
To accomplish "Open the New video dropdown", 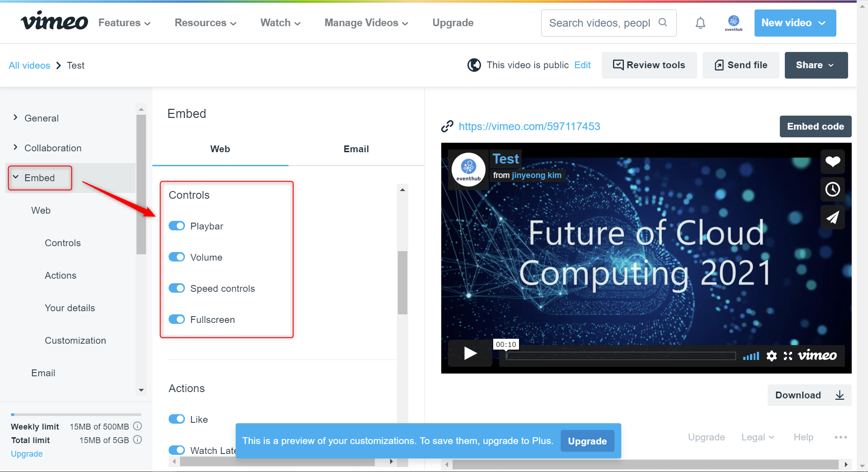I will coord(795,23).
